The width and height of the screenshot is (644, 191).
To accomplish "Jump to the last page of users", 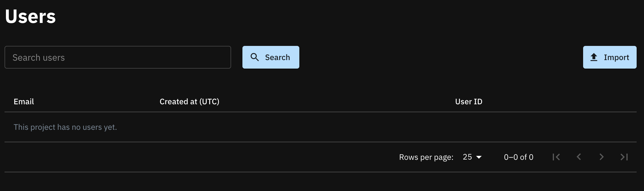I will 624,157.
